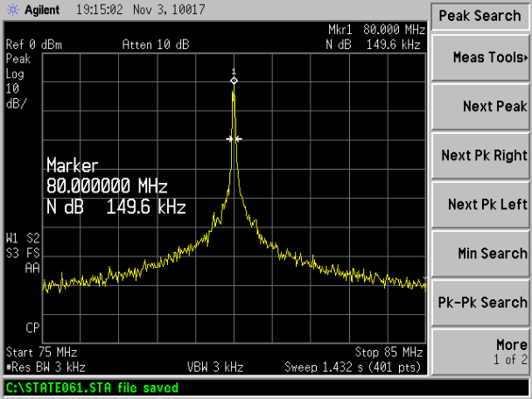Open the Meas Tools submenu
Screen dimensions: 532x399
tap(480, 58)
